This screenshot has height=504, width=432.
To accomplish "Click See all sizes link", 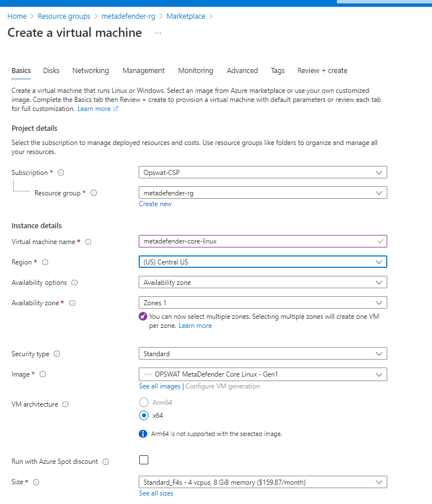I will pyautogui.click(x=156, y=493).
